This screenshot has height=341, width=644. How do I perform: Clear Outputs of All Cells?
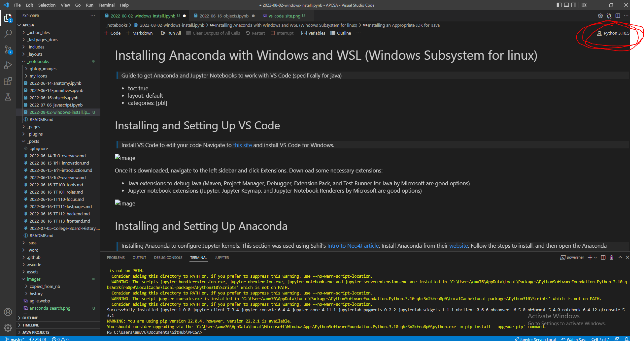pos(213,33)
